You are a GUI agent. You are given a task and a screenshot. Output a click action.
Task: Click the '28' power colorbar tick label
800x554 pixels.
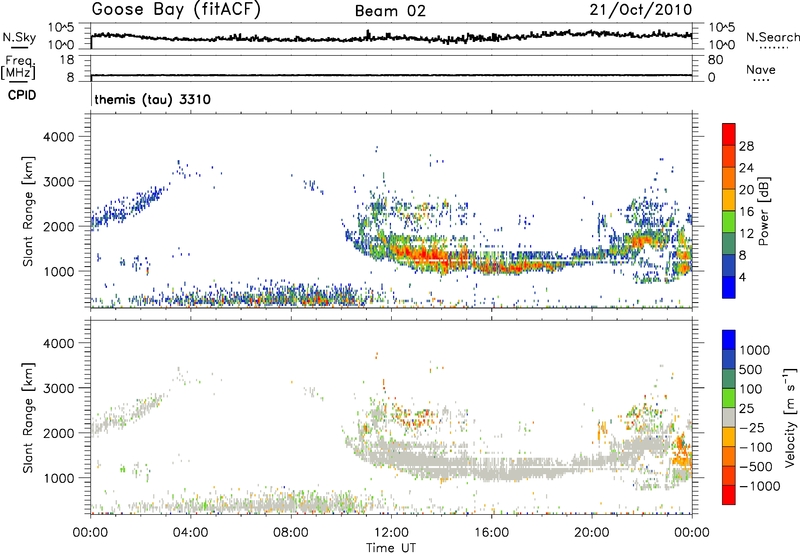pyautogui.click(x=746, y=146)
